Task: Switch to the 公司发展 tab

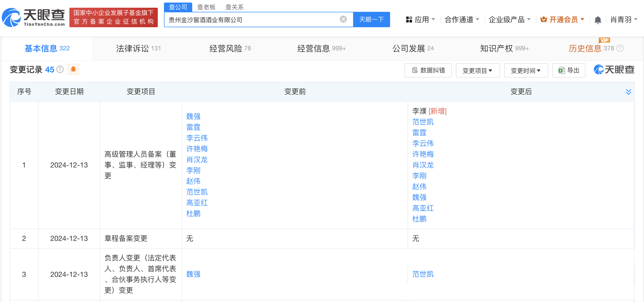Action: coord(413,48)
